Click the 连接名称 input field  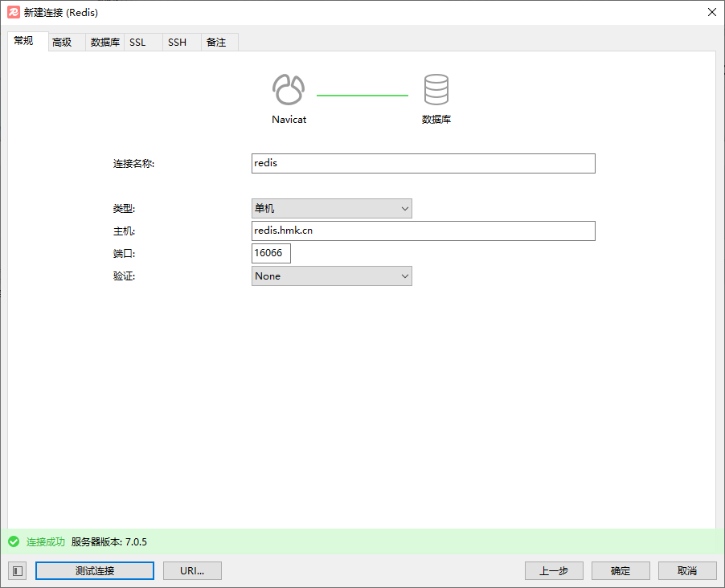click(x=423, y=164)
